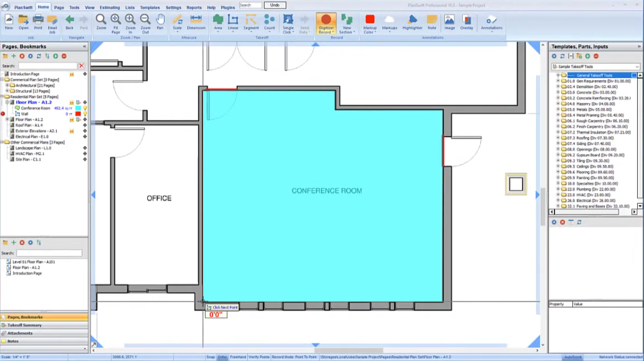The width and height of the screenshot is (644, 361).
Task: Toggle Snap in the status bar
Action: pyautogui.click(x=210, y=357)
